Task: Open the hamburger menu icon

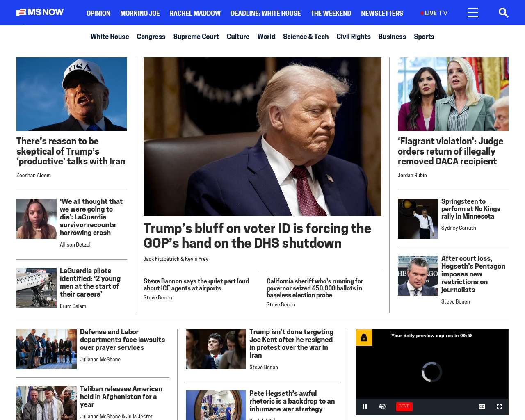Action: click(x=473, y=13)
